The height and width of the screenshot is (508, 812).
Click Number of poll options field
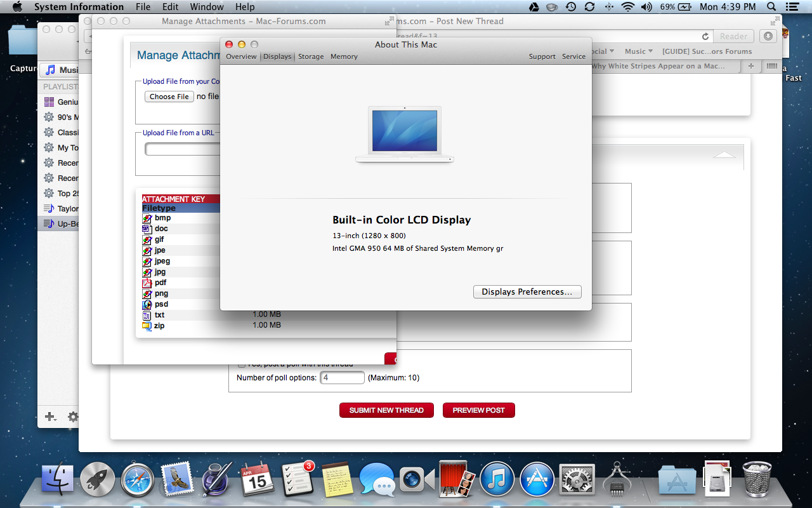coord(342,377)
